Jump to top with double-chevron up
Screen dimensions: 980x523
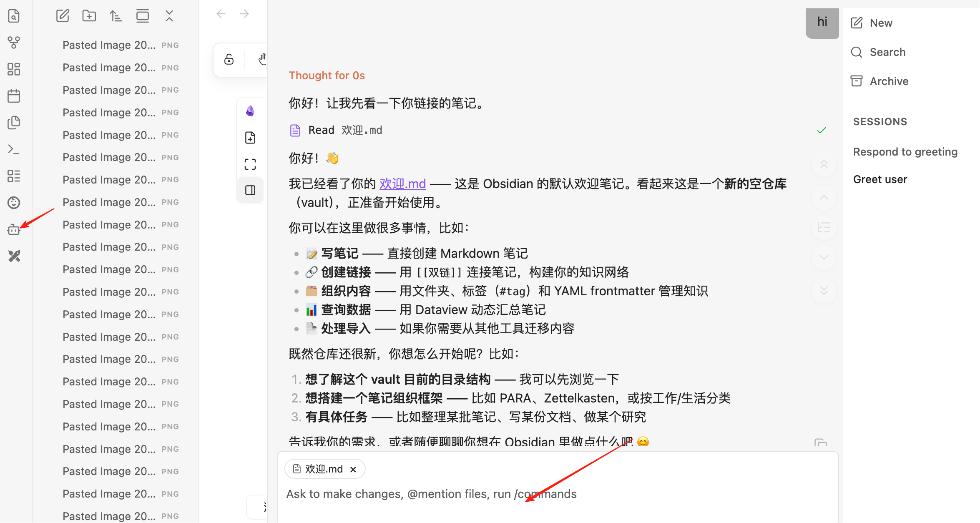[x=824, y=164]
